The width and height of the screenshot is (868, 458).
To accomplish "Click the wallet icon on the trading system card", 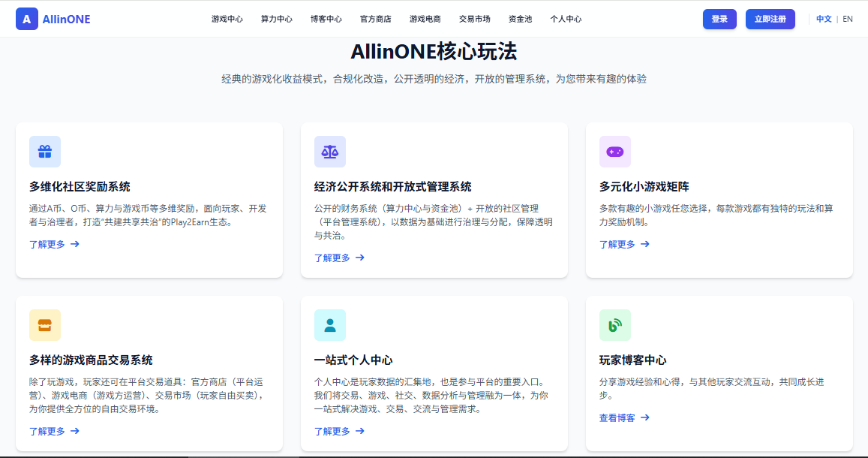I will [45, 324].
